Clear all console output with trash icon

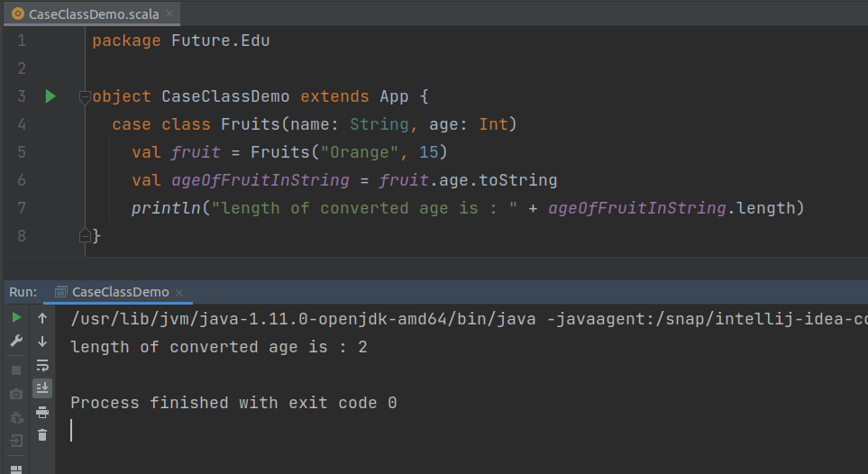click(42, 434)
